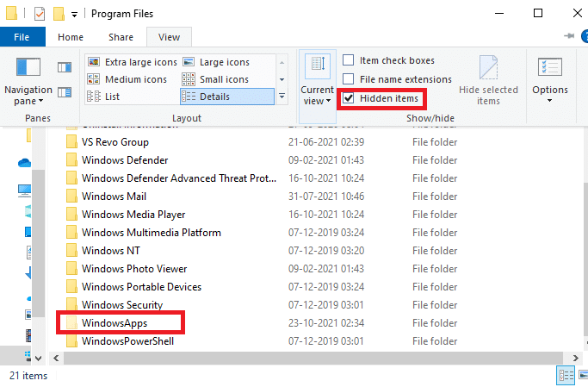Check the File name extensions box

pyautogui.click(x=349, y=79)
